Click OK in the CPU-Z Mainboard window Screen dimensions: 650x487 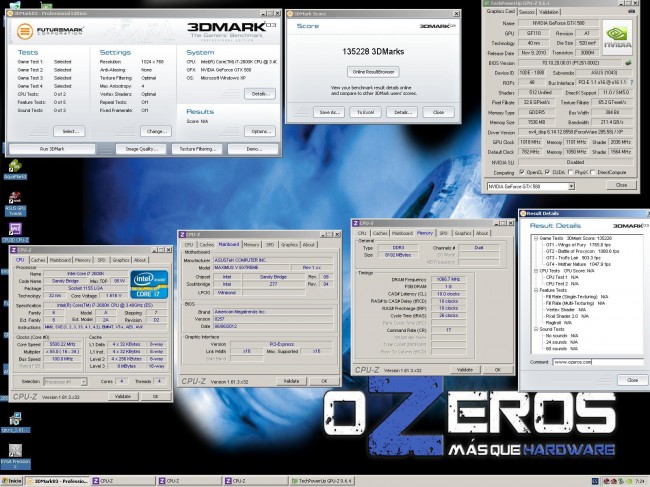[x=324, y=381]
